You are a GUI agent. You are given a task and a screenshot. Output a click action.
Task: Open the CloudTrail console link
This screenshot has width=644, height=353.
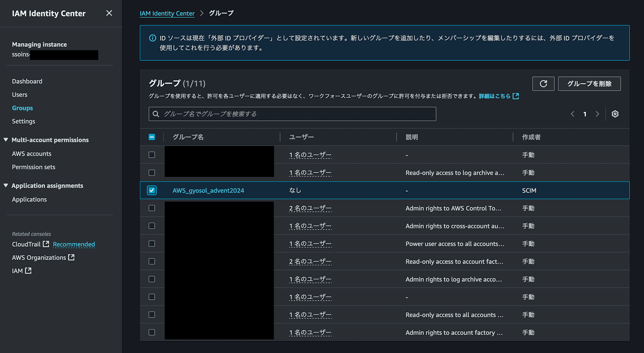(26, 244)
